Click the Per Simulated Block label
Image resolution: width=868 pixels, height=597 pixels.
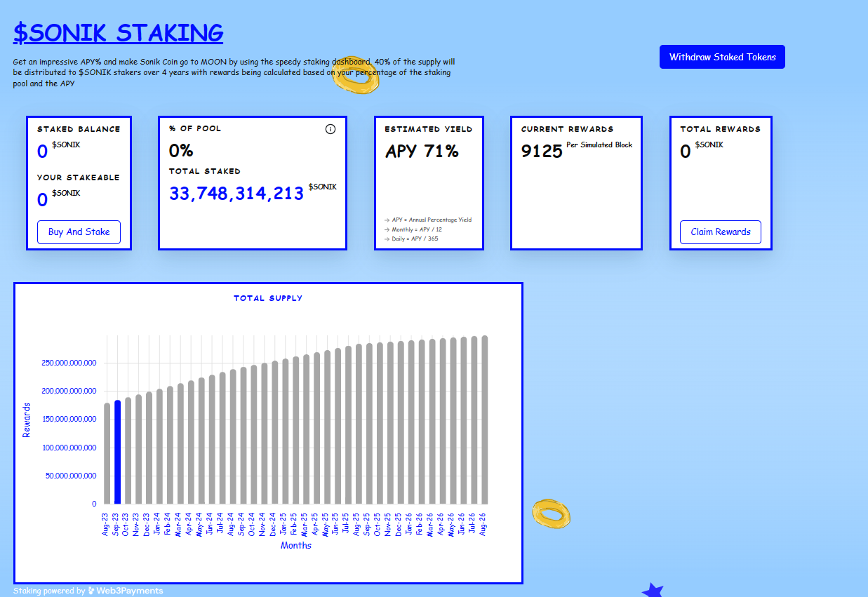[x=599, y=145]
